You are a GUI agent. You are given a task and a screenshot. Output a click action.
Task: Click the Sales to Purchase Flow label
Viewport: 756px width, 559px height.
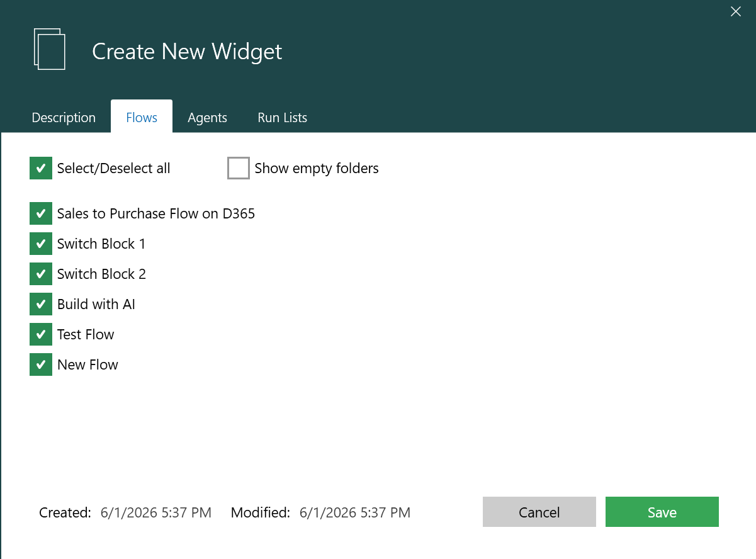(x=156, y=213)
